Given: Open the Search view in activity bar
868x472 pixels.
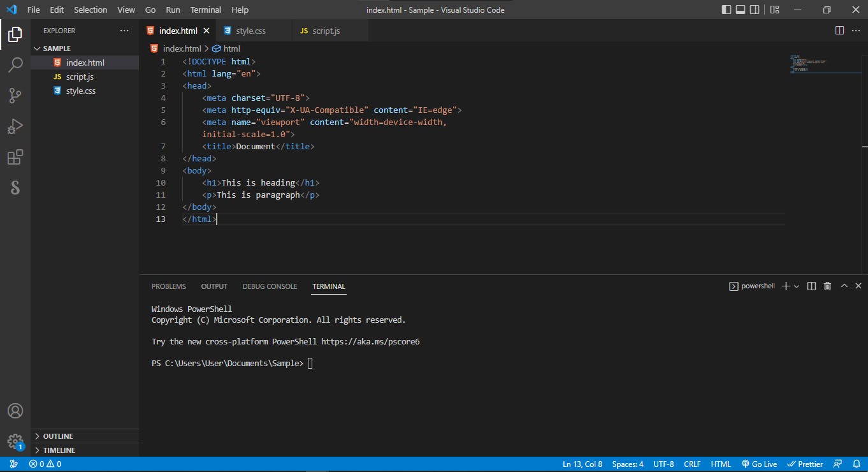Looking at the screenshot, I should pos(15,64).
